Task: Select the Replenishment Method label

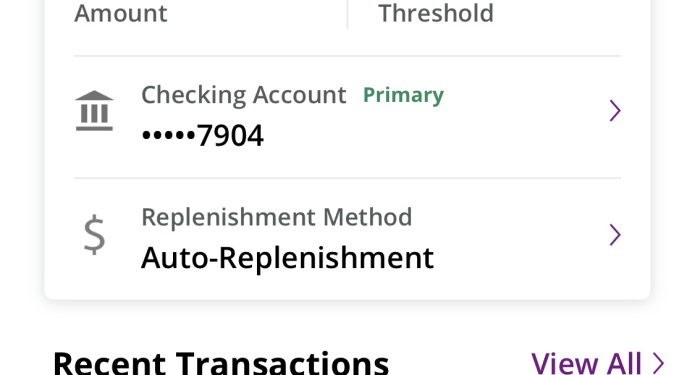Action: pyautogui.click(x=277, y=218)
